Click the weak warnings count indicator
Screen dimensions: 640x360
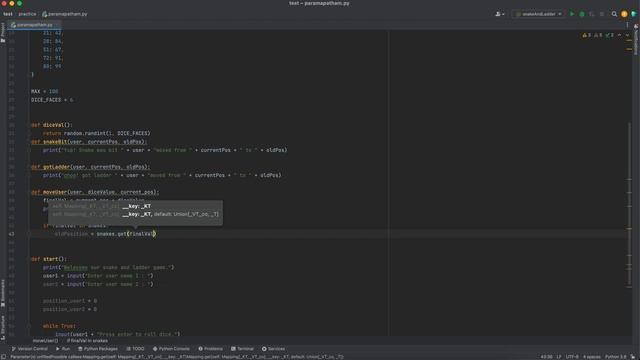pos(598,36)
